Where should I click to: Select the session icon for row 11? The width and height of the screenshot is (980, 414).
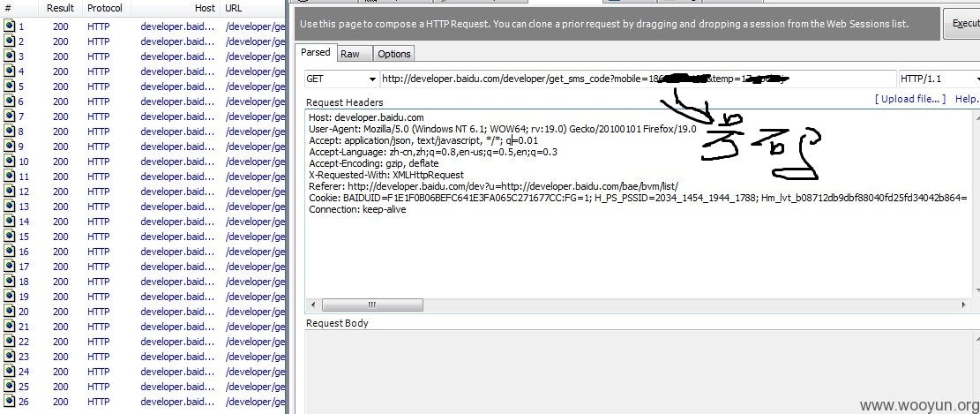pos(10,177)
